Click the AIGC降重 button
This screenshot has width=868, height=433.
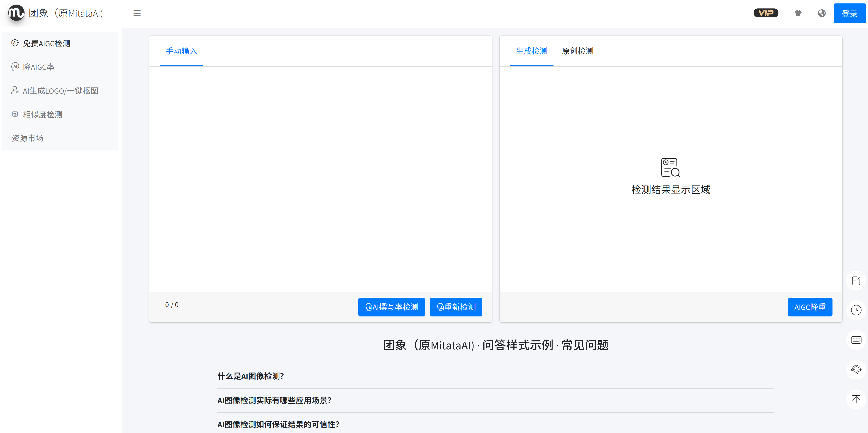pyautogui.click(x=810, y=307)
